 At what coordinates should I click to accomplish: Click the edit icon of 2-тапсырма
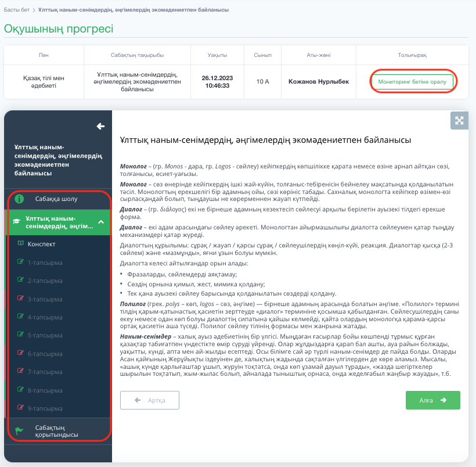pos(20,280)
